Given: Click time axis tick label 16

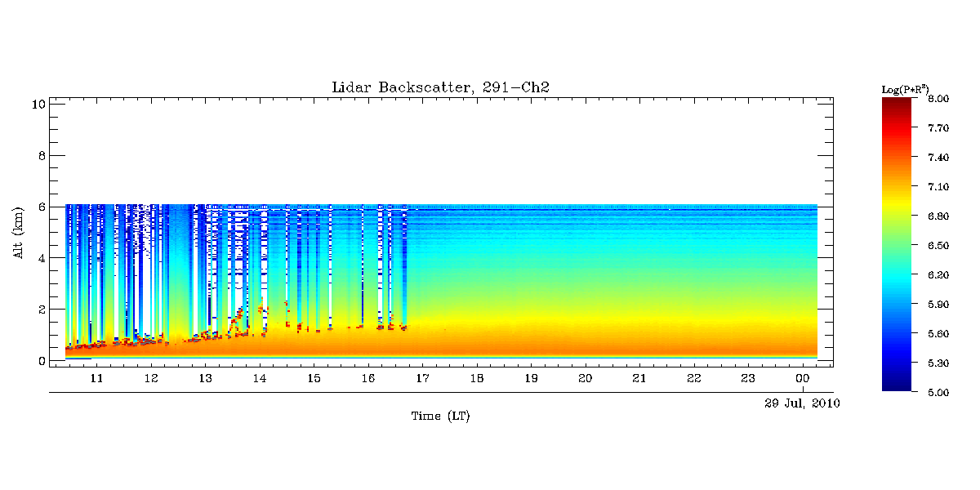Looking at the screenshot, I should pyautogui.click(x=368, y=379).
